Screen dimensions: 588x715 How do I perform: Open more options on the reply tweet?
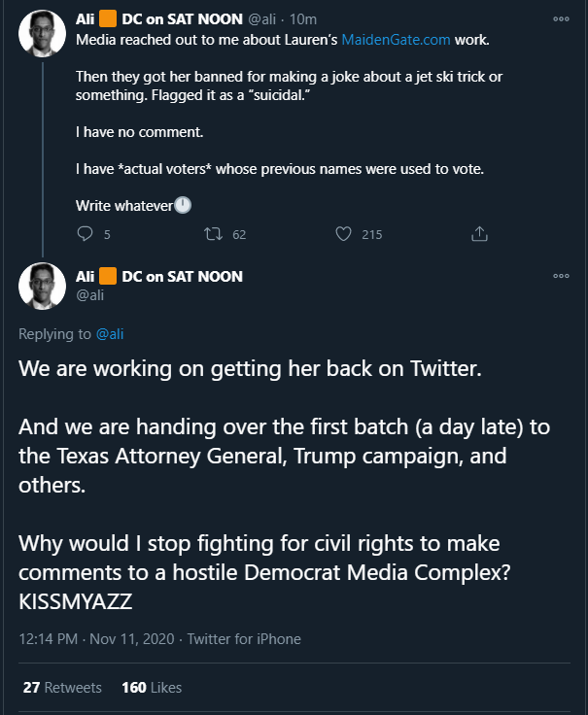tap(561, 276)
